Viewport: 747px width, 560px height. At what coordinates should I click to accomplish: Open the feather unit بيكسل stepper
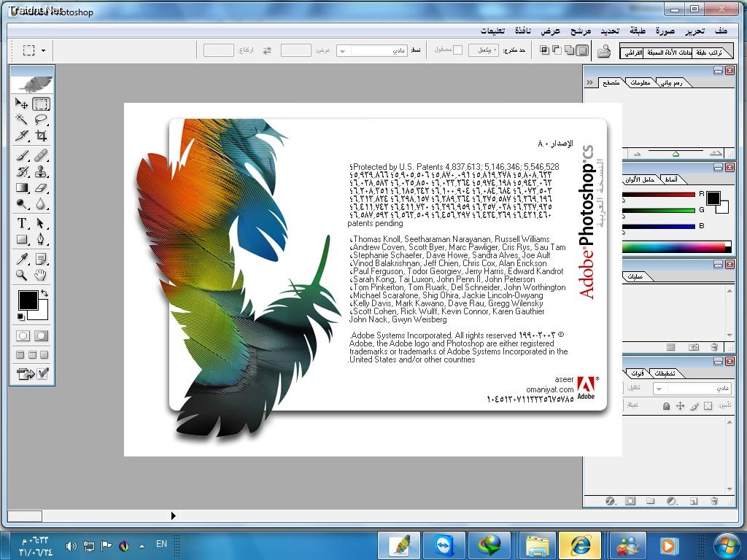484,50
